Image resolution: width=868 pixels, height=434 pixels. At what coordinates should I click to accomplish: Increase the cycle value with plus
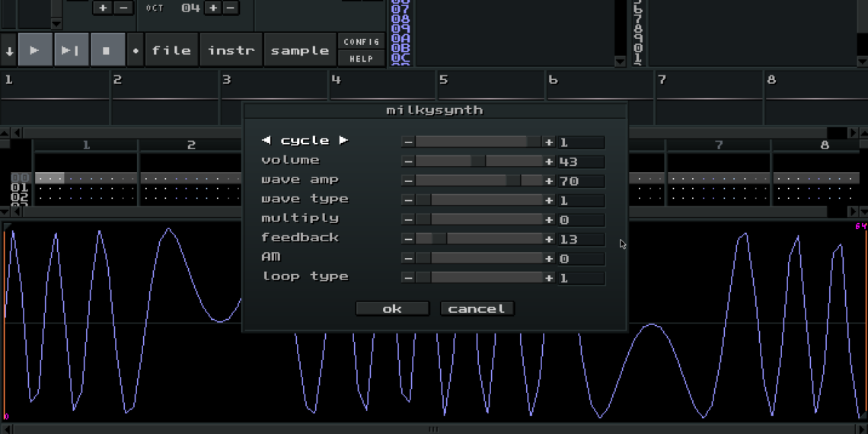549,142
